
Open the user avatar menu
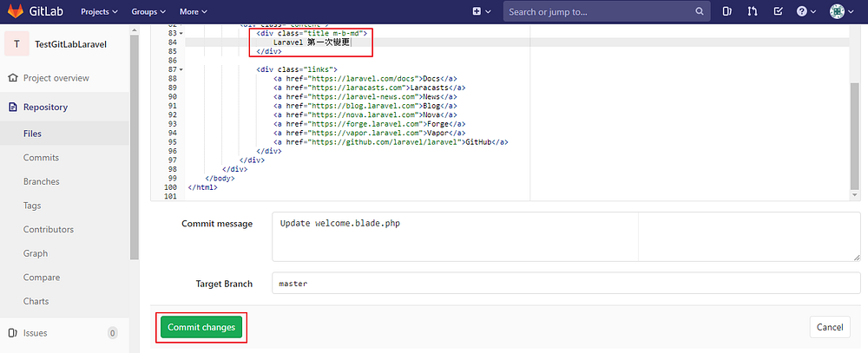click(841, 11)
